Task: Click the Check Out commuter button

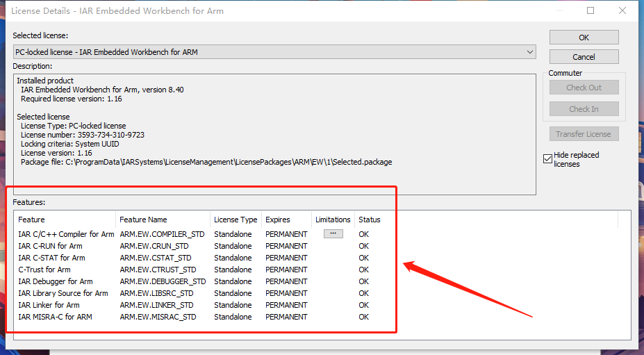Action: [x=584, y=88]
